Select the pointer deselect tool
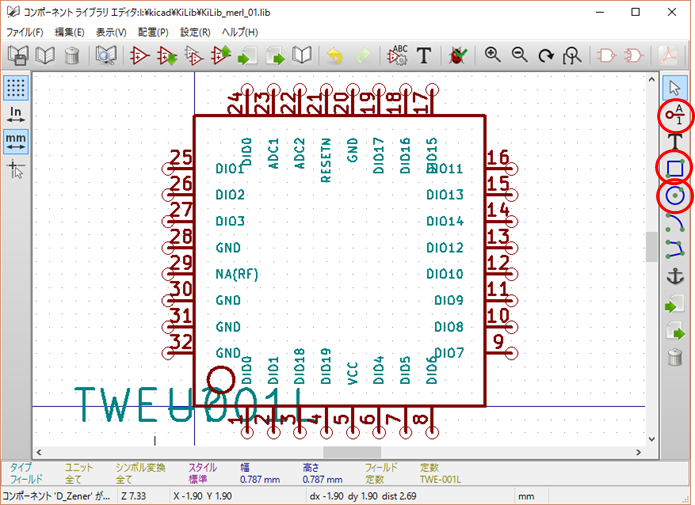The image size is (695, 505). point(675,87)
